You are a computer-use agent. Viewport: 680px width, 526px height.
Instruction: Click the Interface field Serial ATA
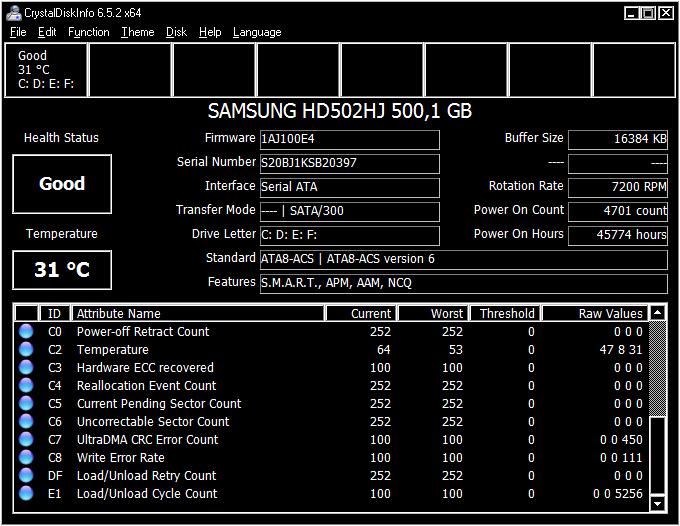coord(350,187)
